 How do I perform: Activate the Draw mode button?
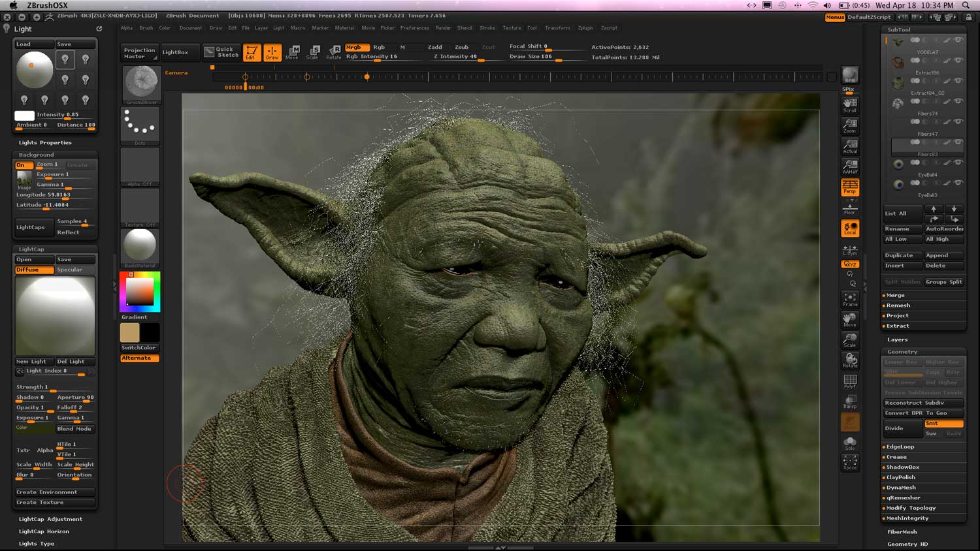tap(272, 52)
